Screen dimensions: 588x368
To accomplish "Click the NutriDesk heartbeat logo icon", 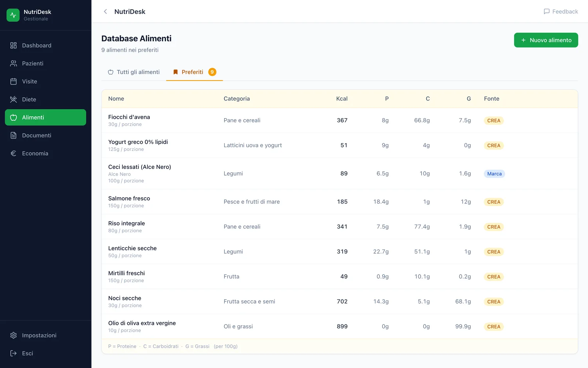I will [13, 15].
